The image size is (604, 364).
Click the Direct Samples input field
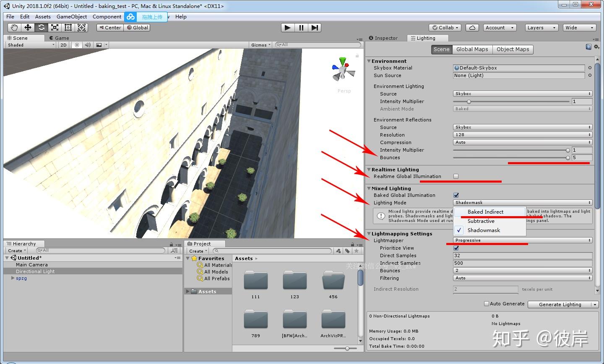coord(523,256)
